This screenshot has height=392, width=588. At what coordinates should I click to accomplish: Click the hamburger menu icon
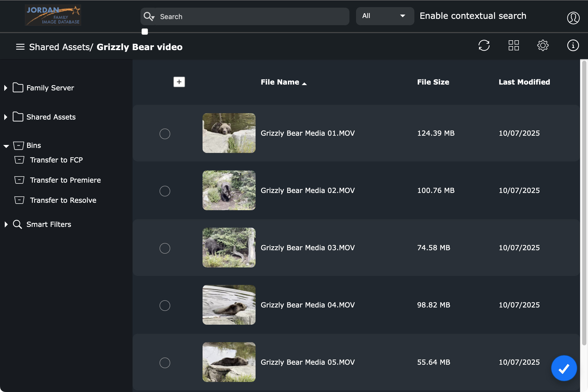[20, 47]
